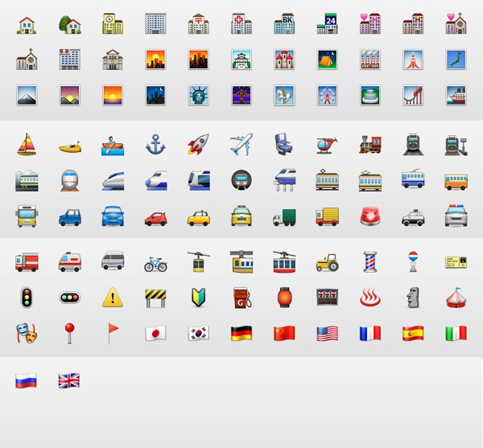Image resolution: width=483 pixels, height=448 pixels.
Task: Select the anchor emoji
Action: tap(155, 145)
